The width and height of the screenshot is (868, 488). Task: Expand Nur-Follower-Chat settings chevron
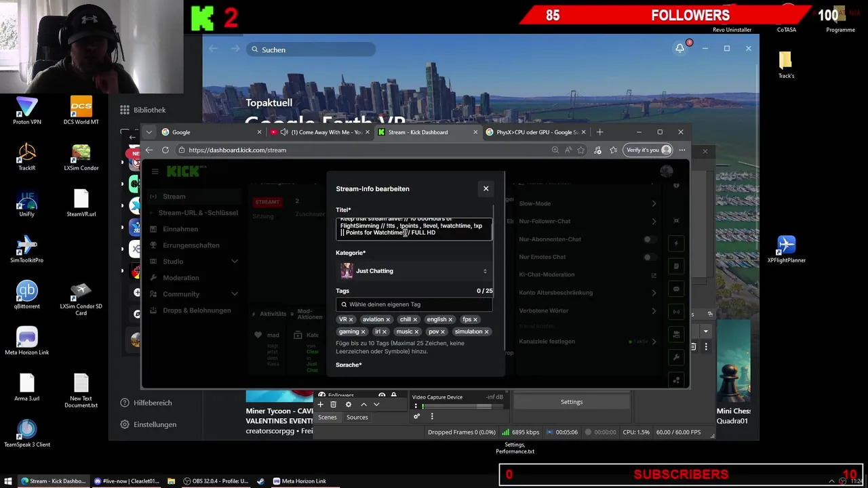(x=654, y=221)
